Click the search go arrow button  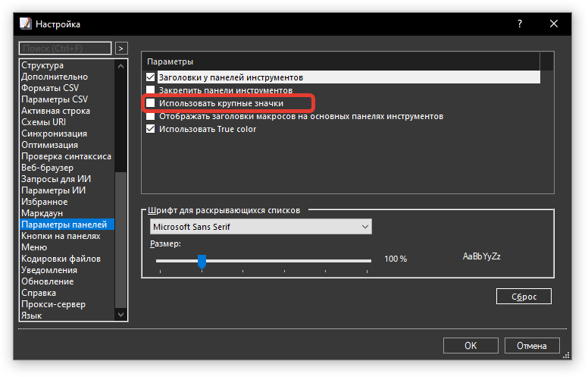pos(121,49)
